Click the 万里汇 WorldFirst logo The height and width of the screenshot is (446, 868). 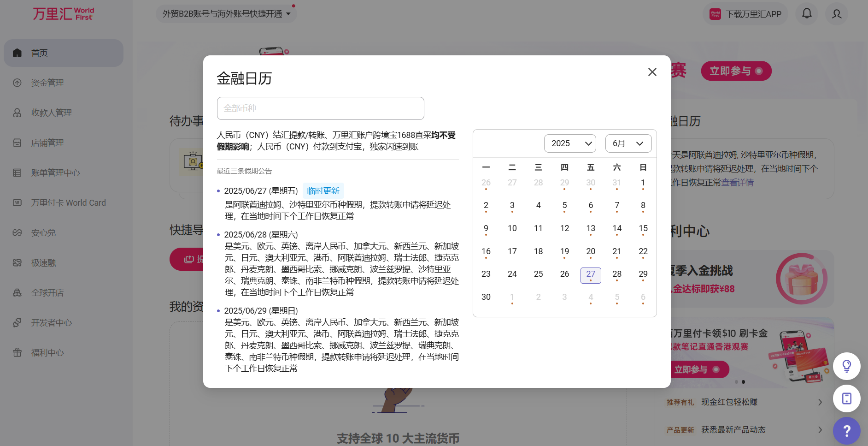63,14
